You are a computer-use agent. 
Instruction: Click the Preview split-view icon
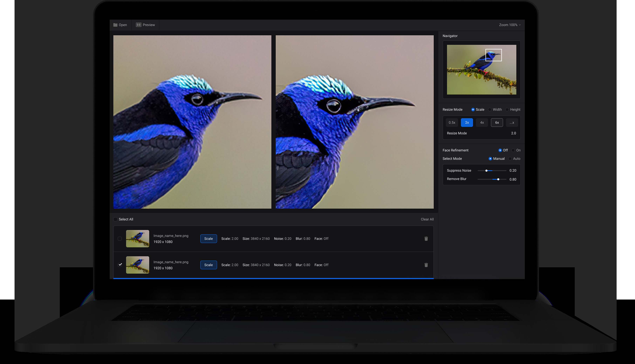(x=138, y=25)
